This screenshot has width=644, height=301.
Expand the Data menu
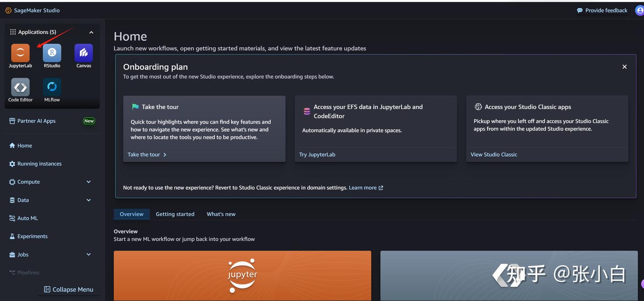coord(89,200)
